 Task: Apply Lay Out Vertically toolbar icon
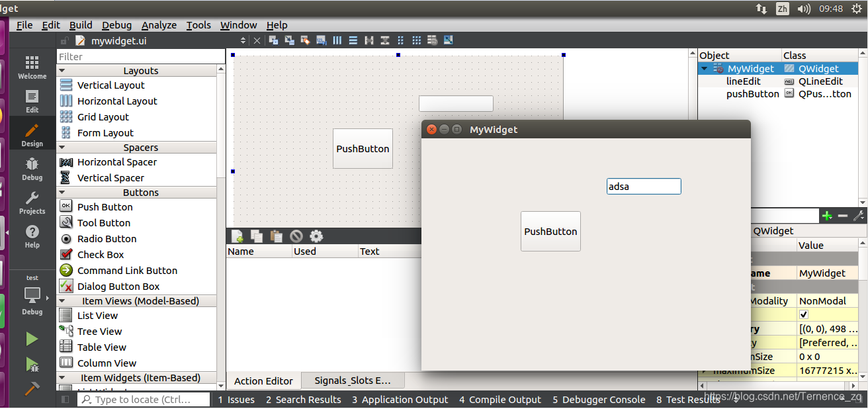click(x=353, y=40)
